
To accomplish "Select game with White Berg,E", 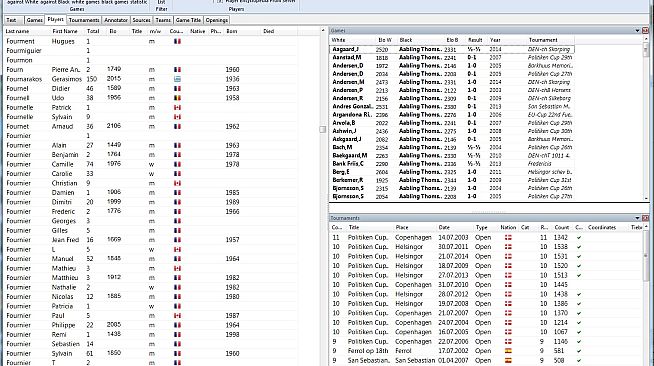I will coord(452,172).
